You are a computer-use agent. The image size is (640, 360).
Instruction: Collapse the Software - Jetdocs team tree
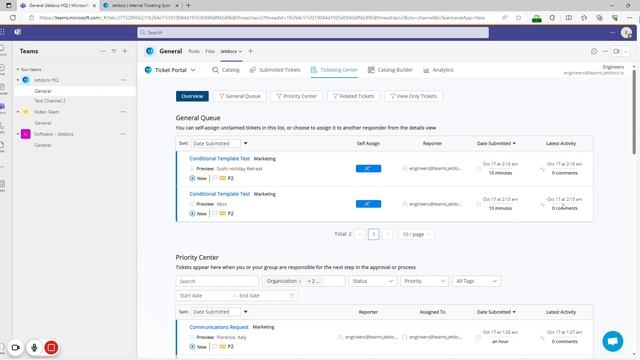(x=18, y=134)
